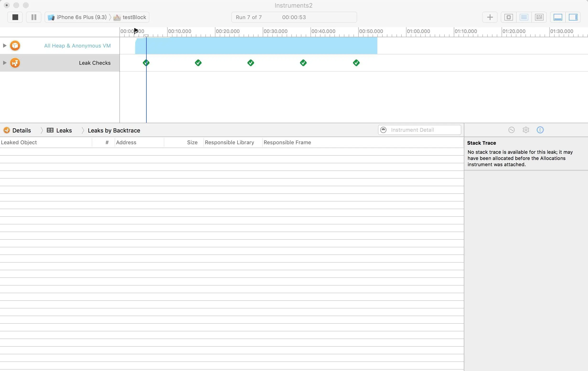Click the stop recording button
This screenshot has height=371, width=588.
click(15, 17)
